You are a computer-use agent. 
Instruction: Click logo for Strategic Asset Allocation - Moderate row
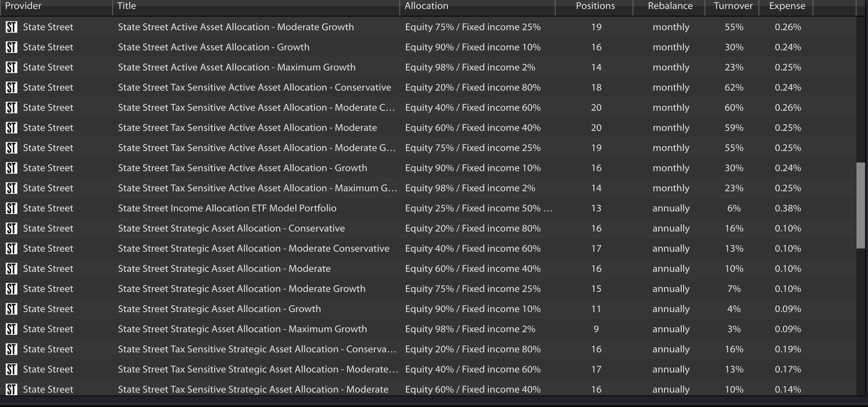click(12, 269)
